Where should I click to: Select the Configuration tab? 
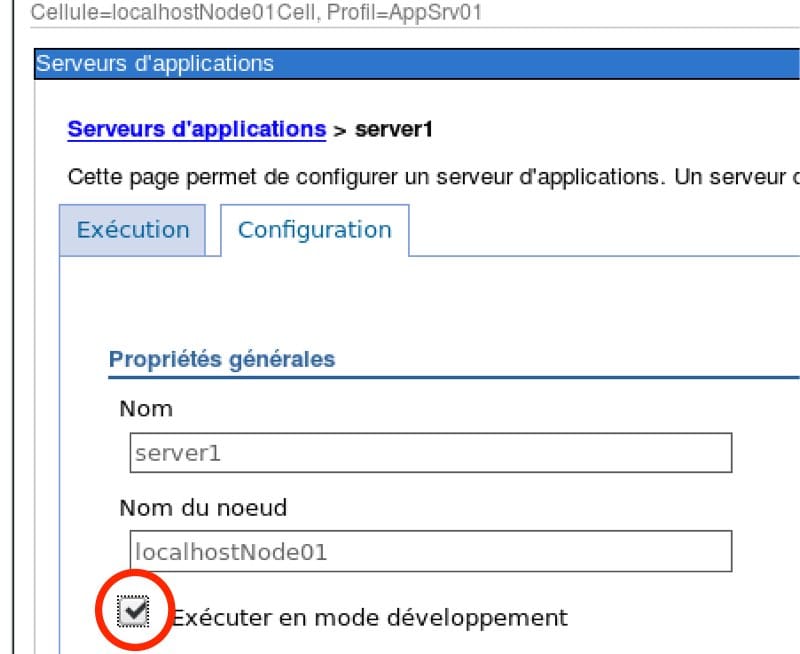coord(314,229)
